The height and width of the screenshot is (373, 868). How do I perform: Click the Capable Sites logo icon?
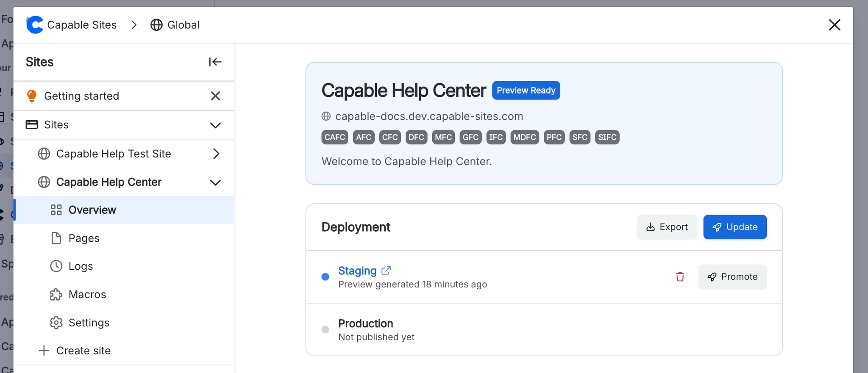(35, 25)
